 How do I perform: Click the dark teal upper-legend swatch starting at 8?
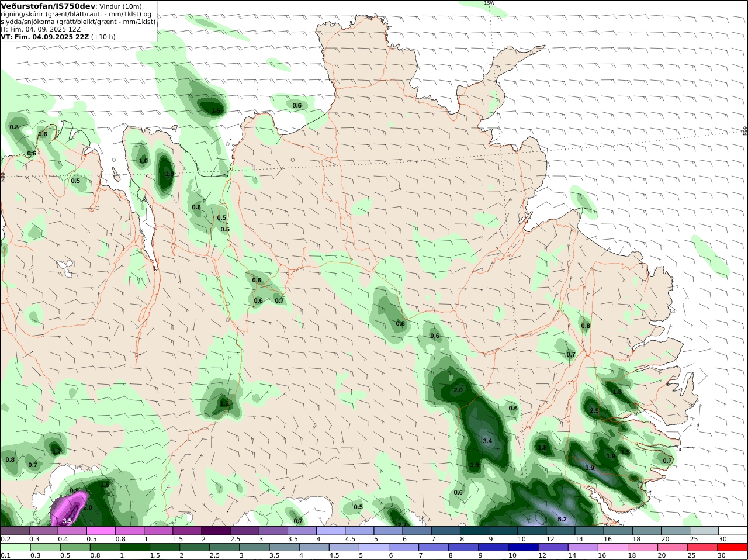pyautogui.click(x=475, y=531)
